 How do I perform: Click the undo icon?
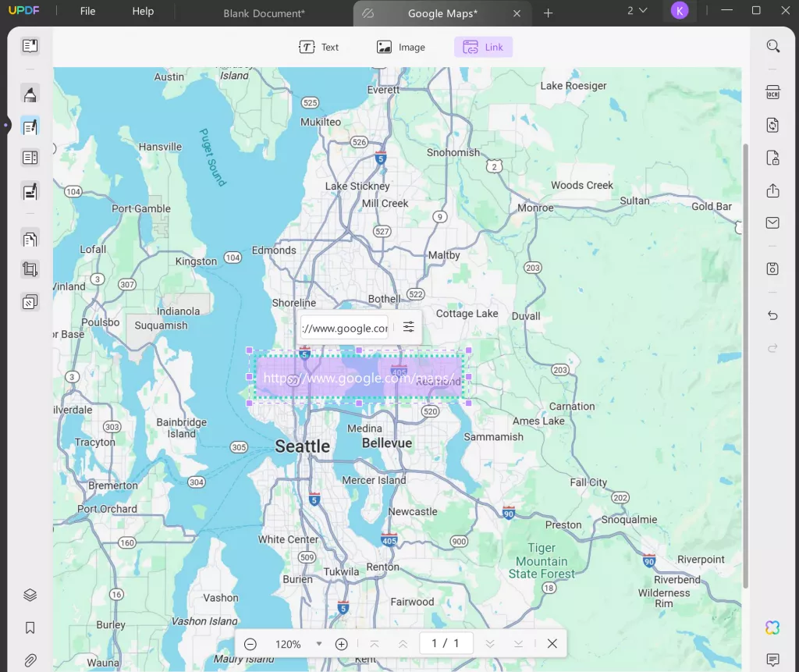pos(772,315)
